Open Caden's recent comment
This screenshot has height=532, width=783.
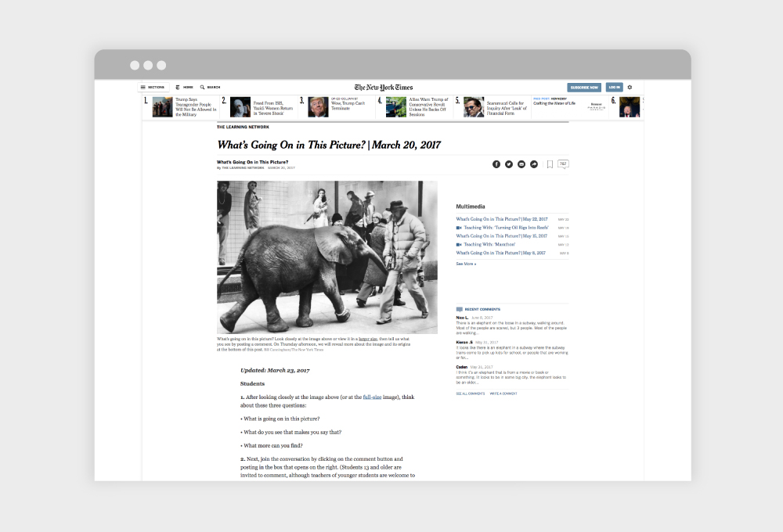point(512,375)
